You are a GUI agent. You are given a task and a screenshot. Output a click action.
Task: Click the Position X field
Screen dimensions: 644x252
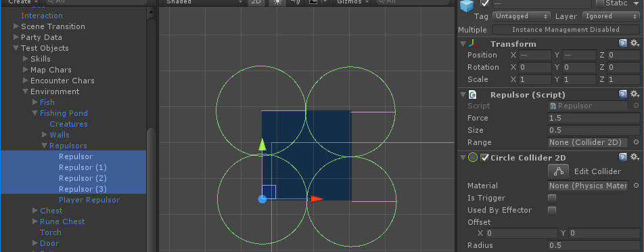535,55
